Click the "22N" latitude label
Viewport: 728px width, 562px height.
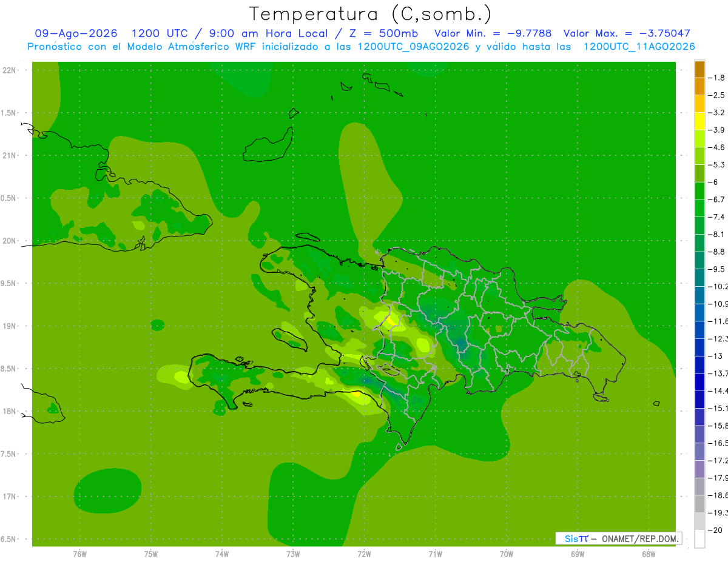tap(8, 70)
